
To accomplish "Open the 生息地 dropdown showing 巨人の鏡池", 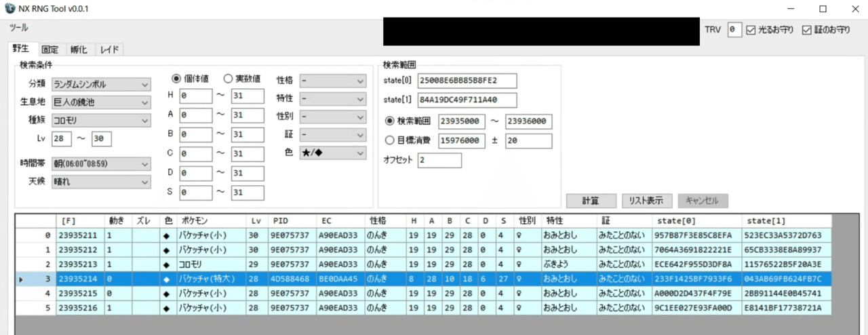I will point(102,102).
